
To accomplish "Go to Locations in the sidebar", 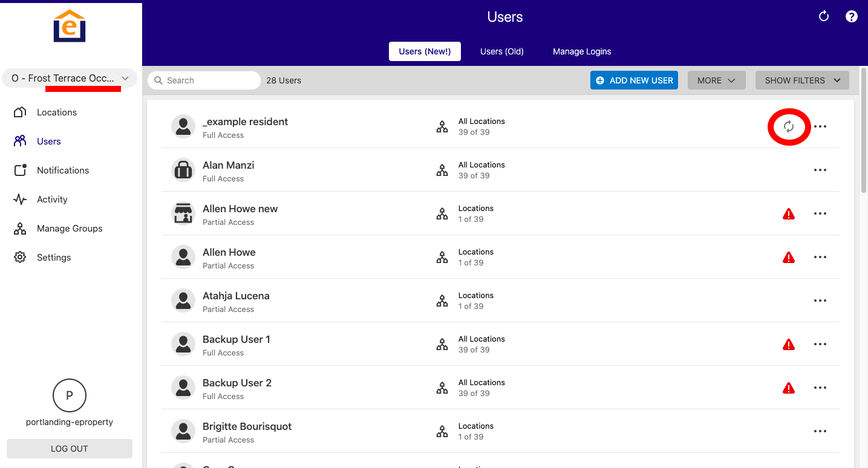I will coord(57,112).
